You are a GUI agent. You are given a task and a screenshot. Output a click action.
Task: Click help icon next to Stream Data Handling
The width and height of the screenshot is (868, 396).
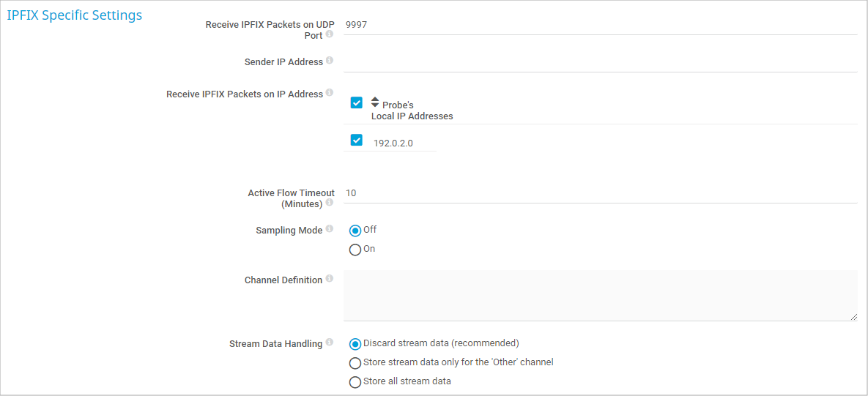pos(330,343)
